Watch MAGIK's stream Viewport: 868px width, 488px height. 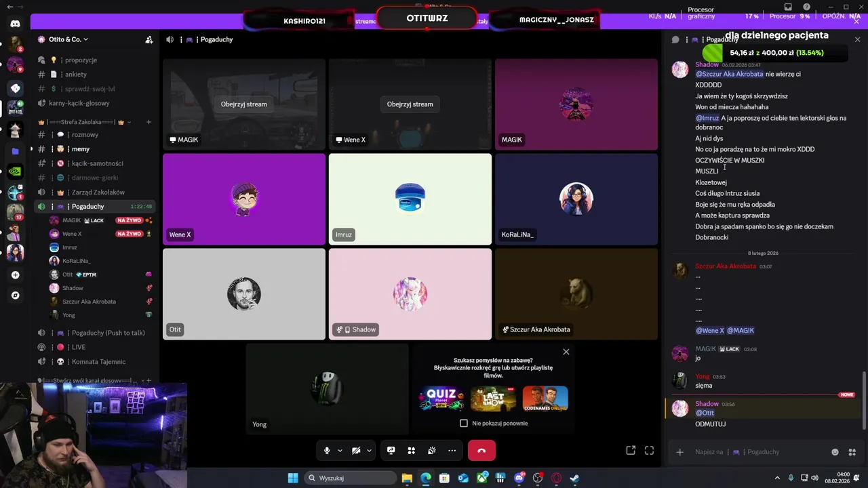[x=243, y=104]
